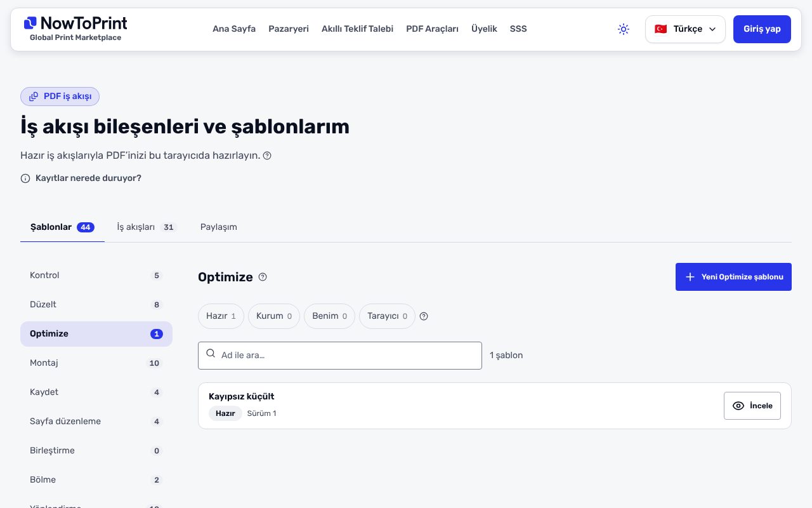This screenshot has height=508, width=812.
Task: Click the Turkish flag icon
Action: pyautogui.click(x=660, y=29)
